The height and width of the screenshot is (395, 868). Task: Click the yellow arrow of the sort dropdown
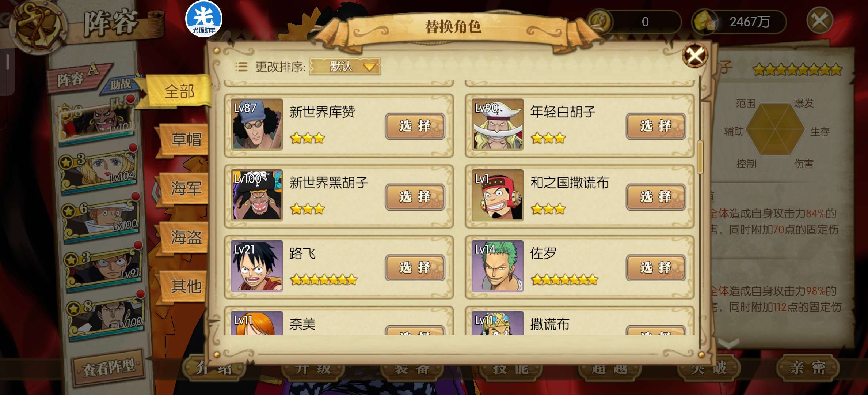coord(370,67)
